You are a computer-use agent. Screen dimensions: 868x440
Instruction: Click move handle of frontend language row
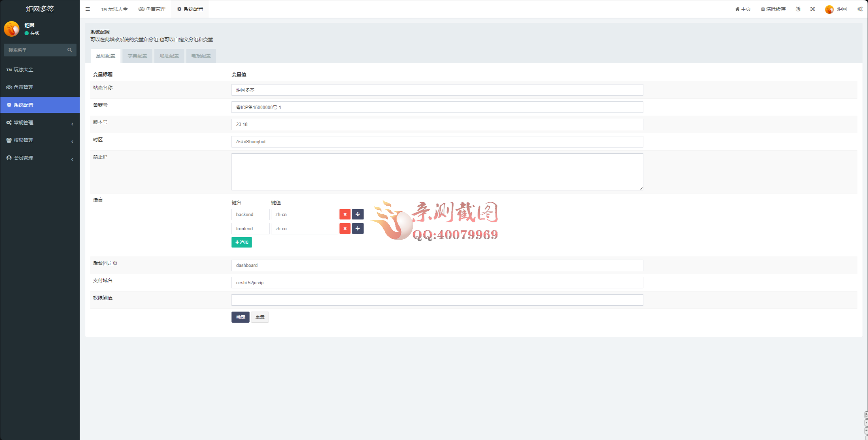[x=358, y=228]
